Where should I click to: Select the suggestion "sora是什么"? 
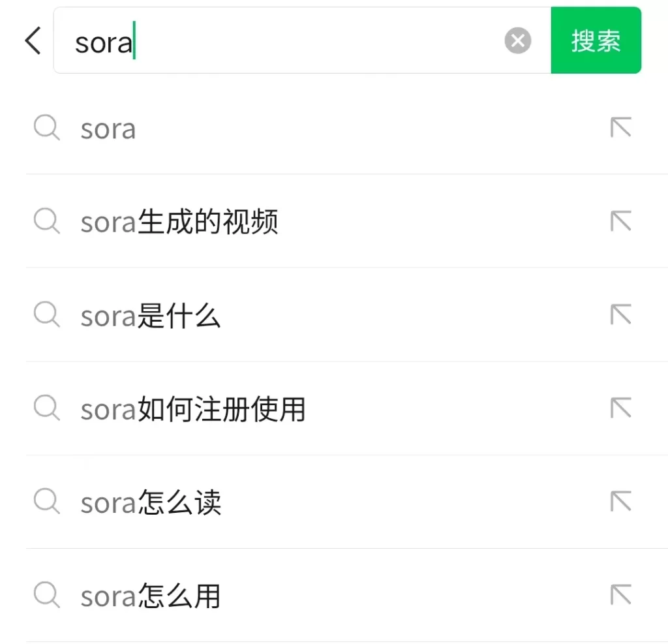click(x=151, y=316)
